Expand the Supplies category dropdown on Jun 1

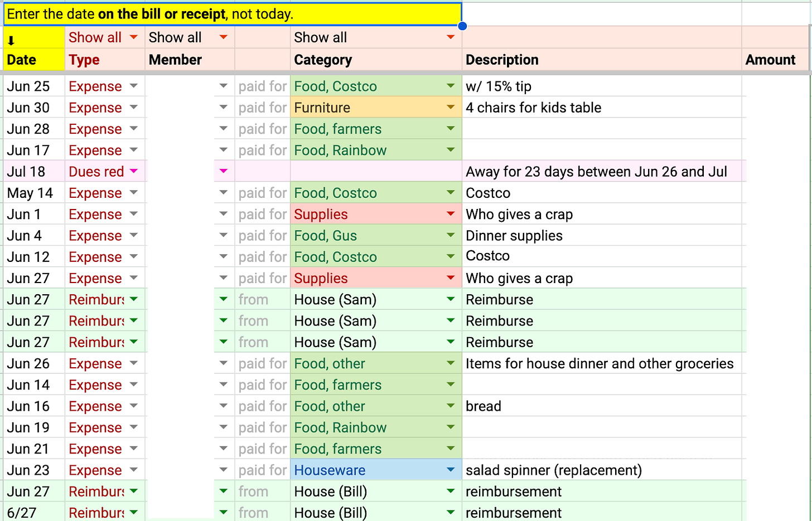451,214
